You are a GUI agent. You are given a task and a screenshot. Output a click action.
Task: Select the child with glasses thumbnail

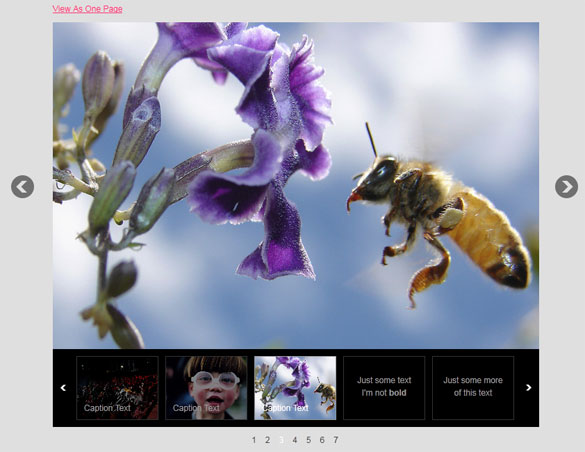206,388
